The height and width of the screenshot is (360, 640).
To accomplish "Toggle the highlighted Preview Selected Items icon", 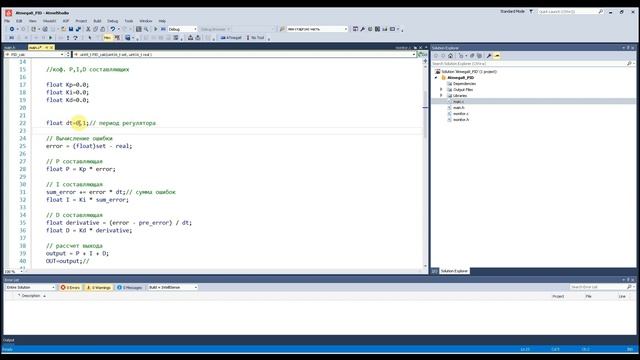I will [497, 56].
